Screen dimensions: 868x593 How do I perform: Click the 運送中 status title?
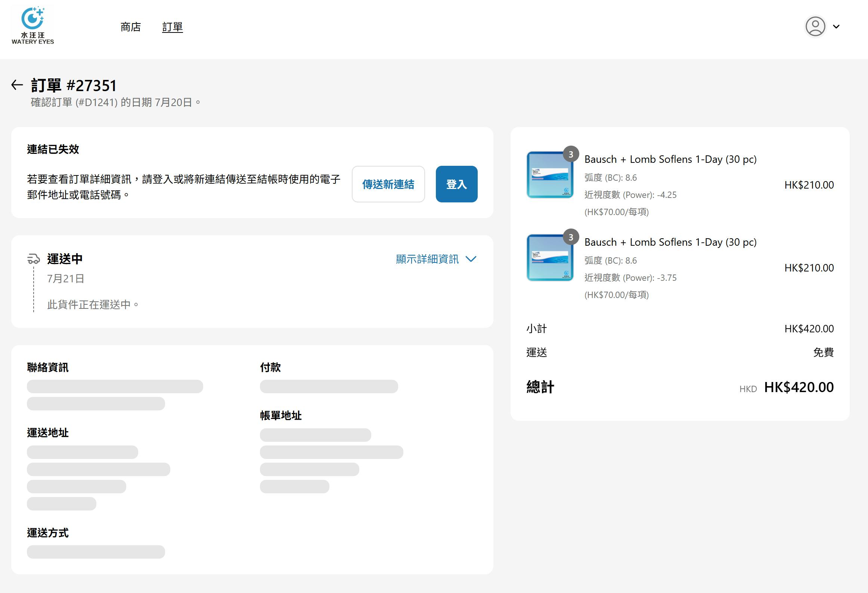point(65,259)
